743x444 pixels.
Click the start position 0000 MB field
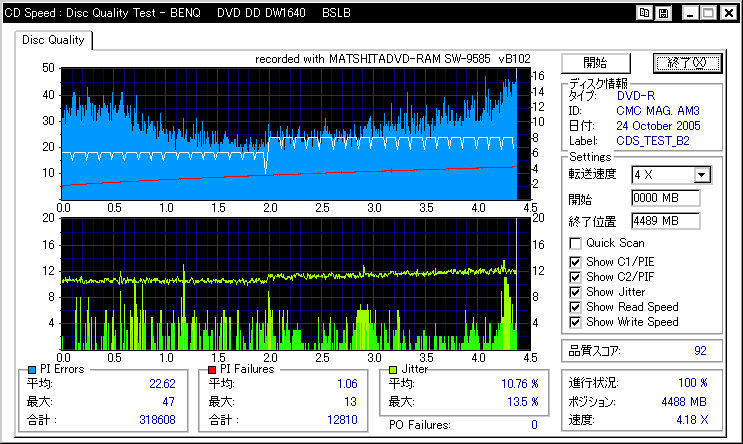(x=666, y=198)
